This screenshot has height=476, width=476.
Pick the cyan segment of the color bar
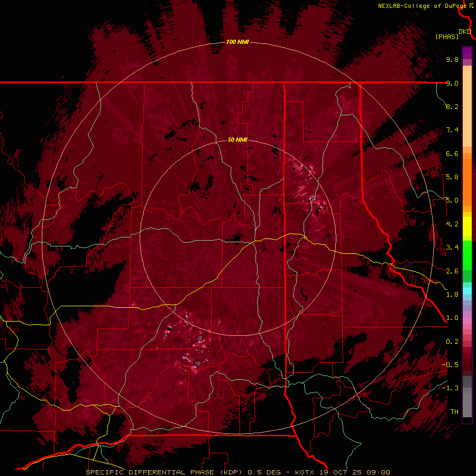(467, 290)
